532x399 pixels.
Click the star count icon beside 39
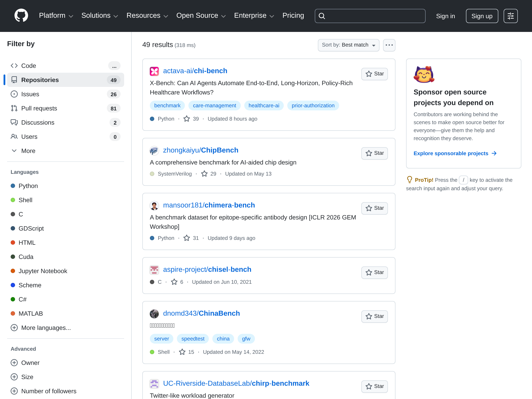pos(187,119)
